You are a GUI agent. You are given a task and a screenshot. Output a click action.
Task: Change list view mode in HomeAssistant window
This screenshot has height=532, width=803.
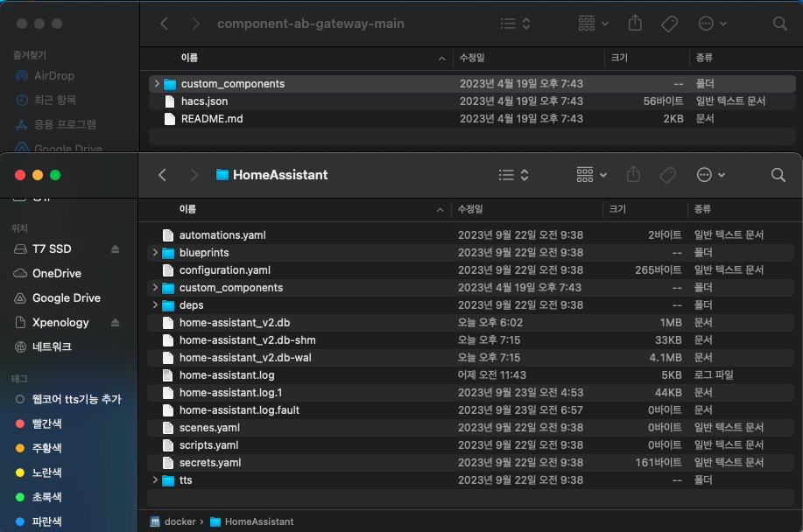pos(514,175)
